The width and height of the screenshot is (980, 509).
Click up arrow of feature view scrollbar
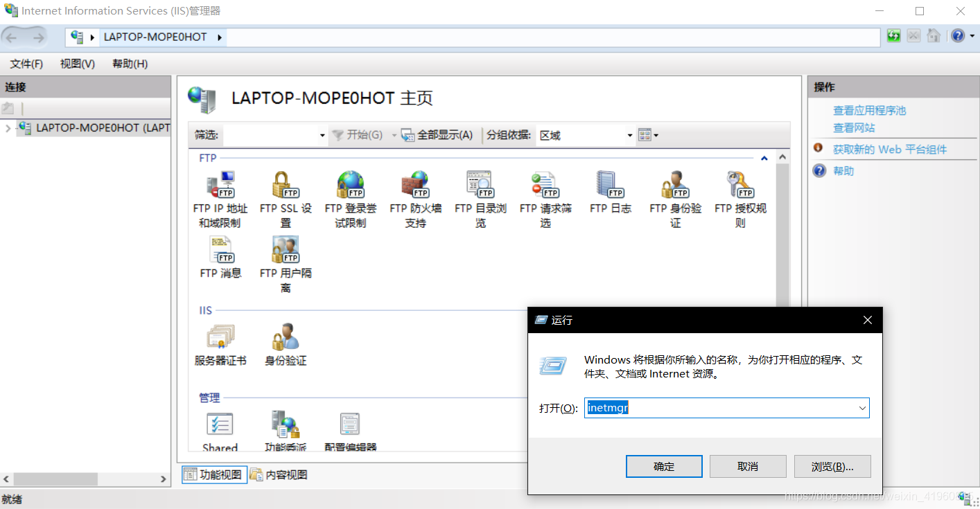coord(782,158)
